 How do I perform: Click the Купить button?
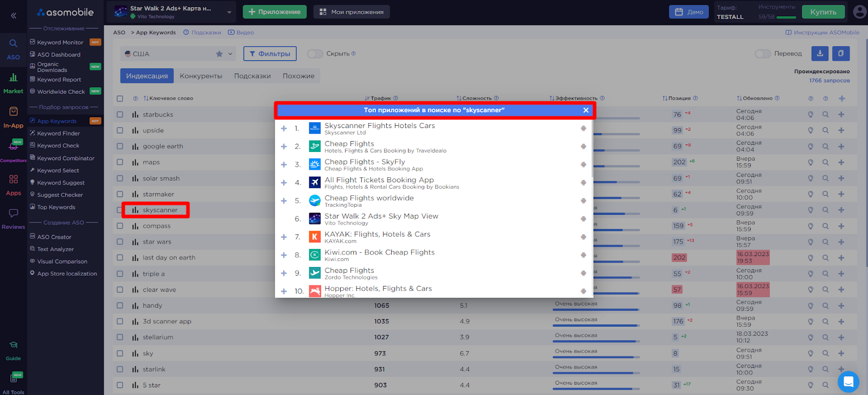click(823, 12)
